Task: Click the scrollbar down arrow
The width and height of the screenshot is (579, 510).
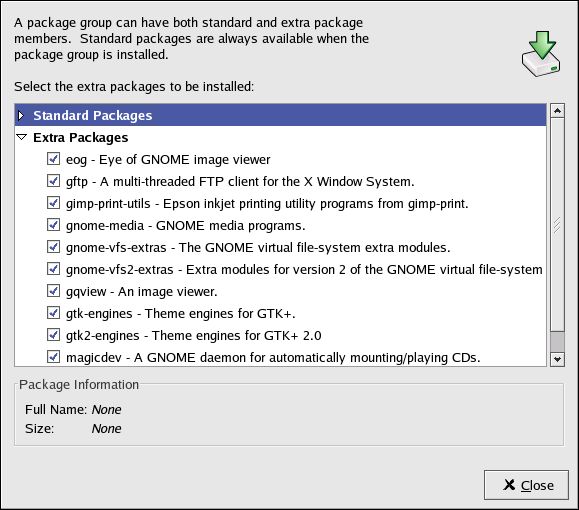Action: tap(557, 359)
